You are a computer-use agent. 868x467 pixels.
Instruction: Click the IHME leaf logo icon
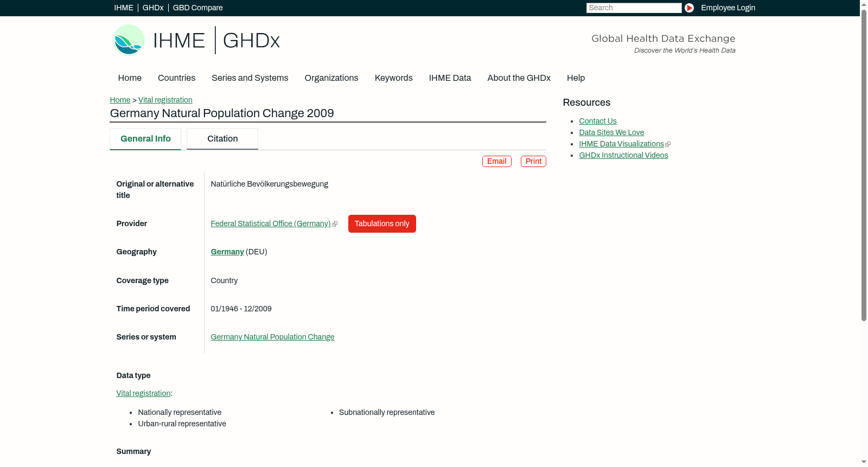point(129,40)
